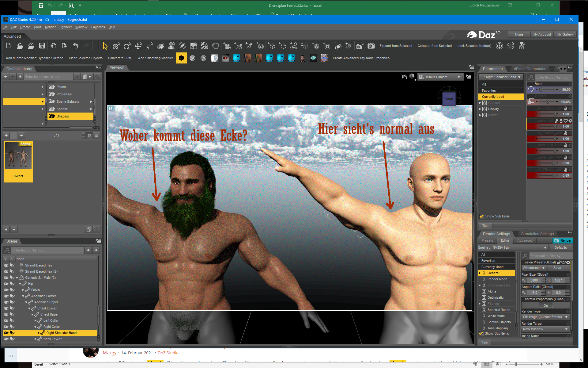Uncheck Show Sub Items in Parameters
The image size is (588, 368).
click(482, 216)
